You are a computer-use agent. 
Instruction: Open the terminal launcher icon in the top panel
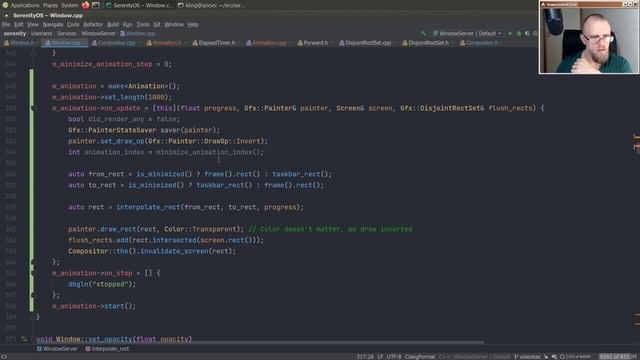(96, 5)
